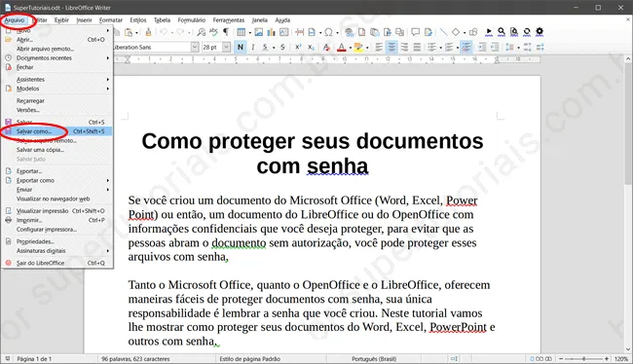Toggle Bold formatting (N button)
633x364 pixels.
click(x=241, y=48)
